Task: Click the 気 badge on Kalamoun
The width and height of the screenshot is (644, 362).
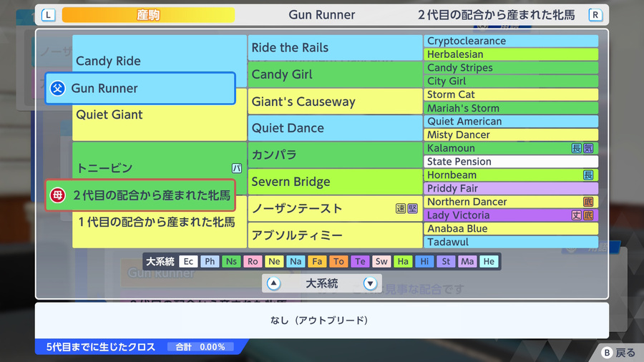Action: pyautogui.click(x=588, y=148)
